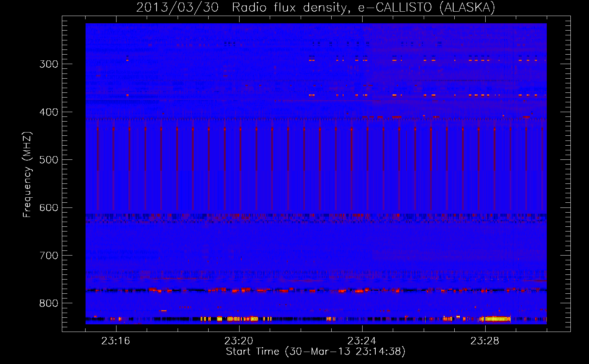Click the plot title 'Radio flux density, e-CALLISTO (ALASKA)'
This screenshot has height=364, width=589.
click(363, 8)
